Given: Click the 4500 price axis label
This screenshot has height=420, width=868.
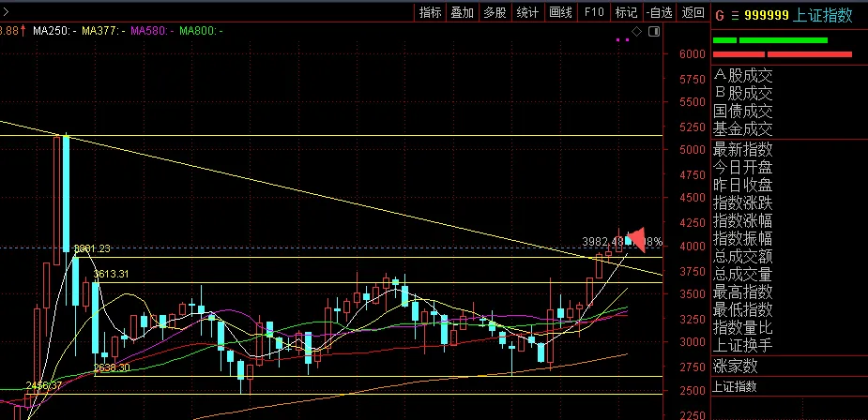Looking at the screenshot, I should 692,199.
